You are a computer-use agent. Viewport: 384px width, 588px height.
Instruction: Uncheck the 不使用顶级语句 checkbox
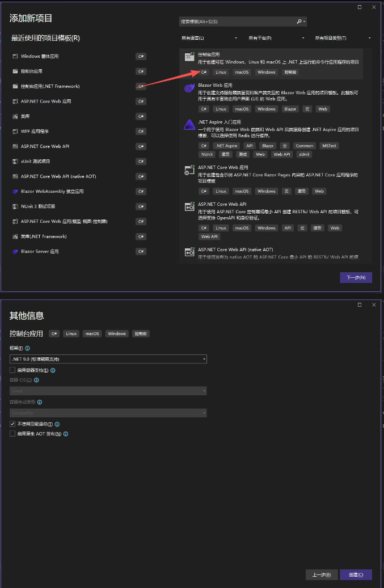tap(12, 424)
